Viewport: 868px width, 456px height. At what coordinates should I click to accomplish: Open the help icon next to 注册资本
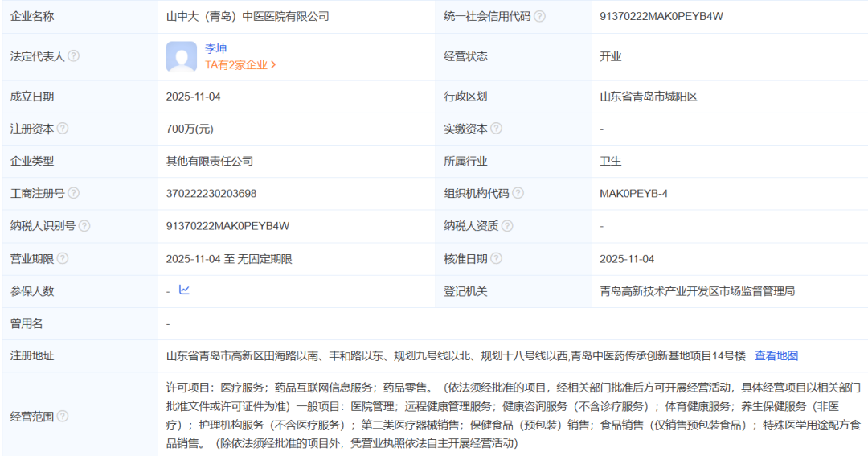pyautogui.click(x=63, y=129)
